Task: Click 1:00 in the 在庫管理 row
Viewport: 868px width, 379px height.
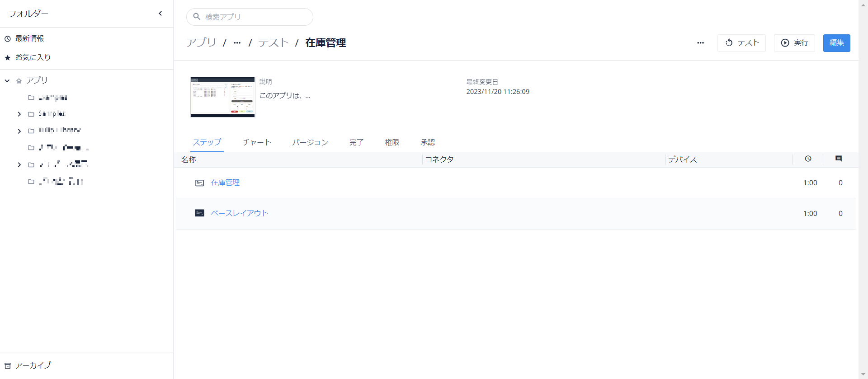Action: pyautogui.click(x=810, y=183)
